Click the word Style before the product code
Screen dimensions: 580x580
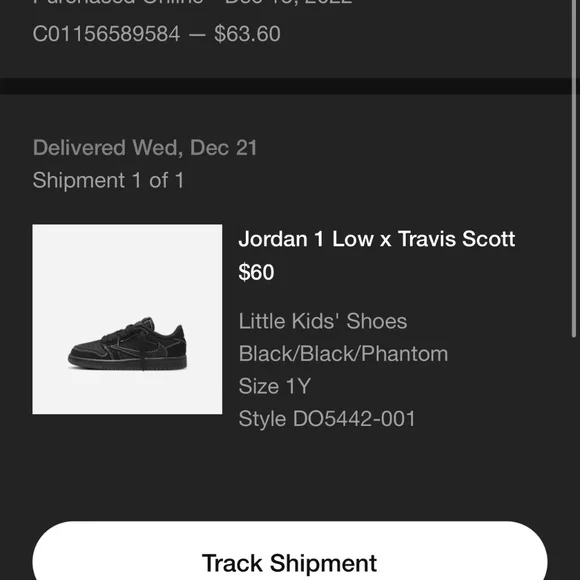pyautogui.click(x=262, y=419)
